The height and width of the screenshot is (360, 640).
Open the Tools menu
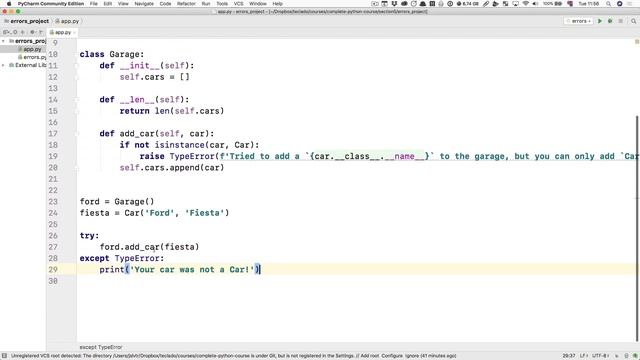point(222,3)
